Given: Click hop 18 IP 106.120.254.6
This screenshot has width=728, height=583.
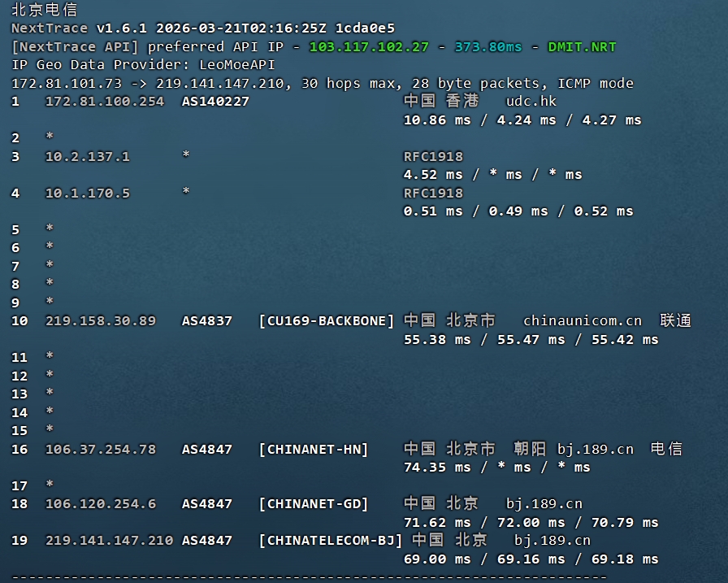Looking at the screenshot, I should click(100, 504).
